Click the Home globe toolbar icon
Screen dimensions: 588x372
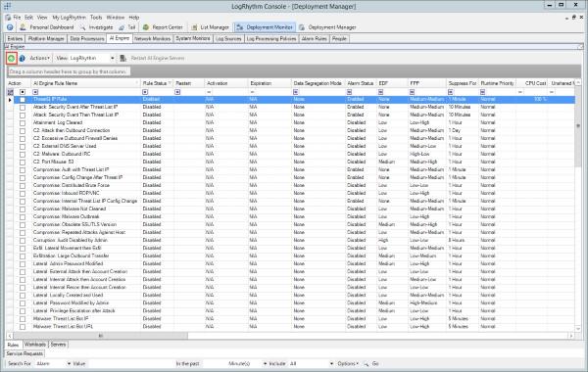10,27
